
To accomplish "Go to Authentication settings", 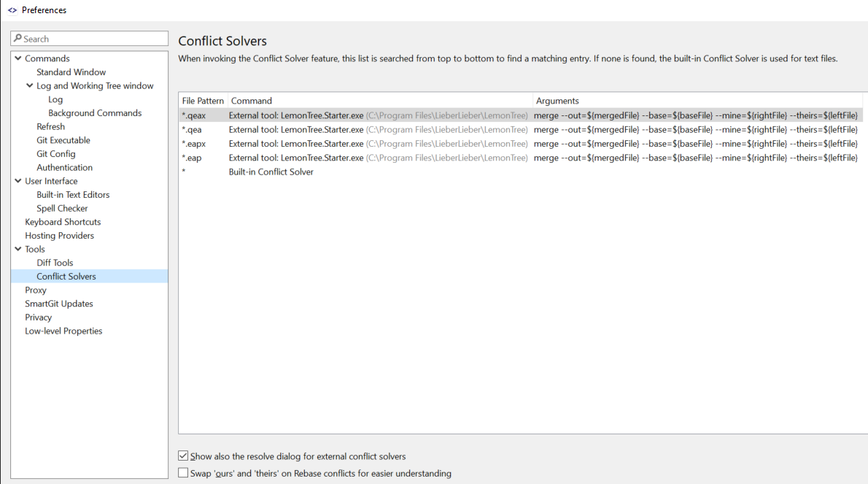I will tap(64, 167).
